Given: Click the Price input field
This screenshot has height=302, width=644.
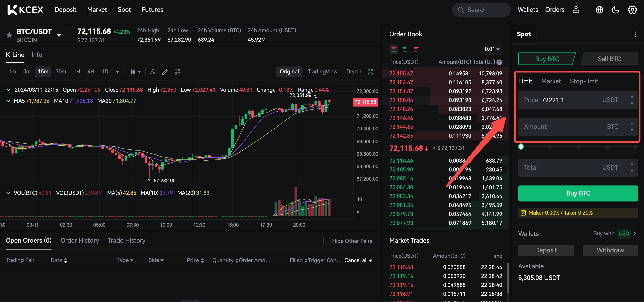Looking at the screenshot, I should [578, 100].
